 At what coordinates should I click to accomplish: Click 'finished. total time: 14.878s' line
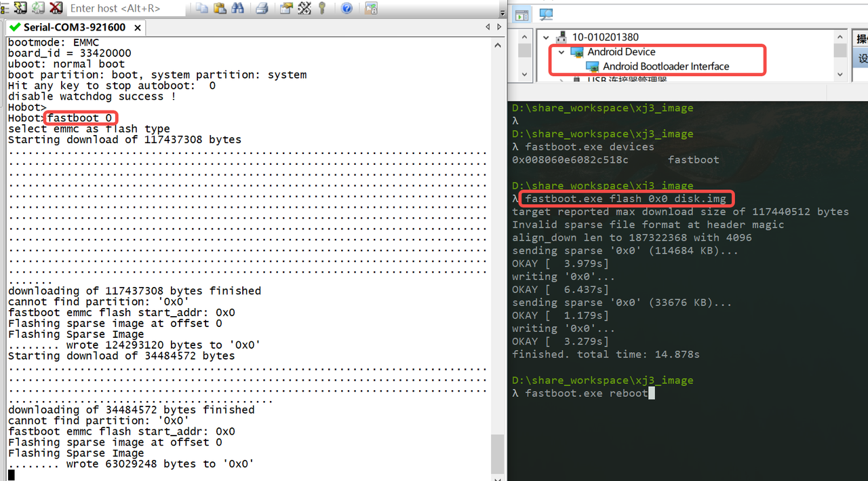(606, 355)
